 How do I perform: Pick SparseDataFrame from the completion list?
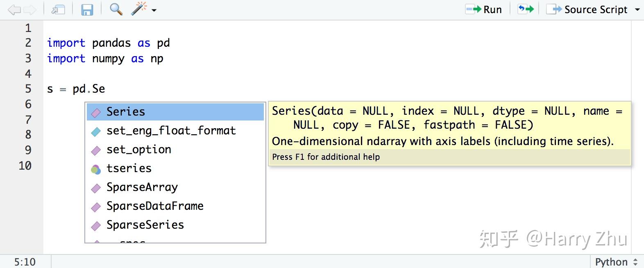[x=155, y=206]
